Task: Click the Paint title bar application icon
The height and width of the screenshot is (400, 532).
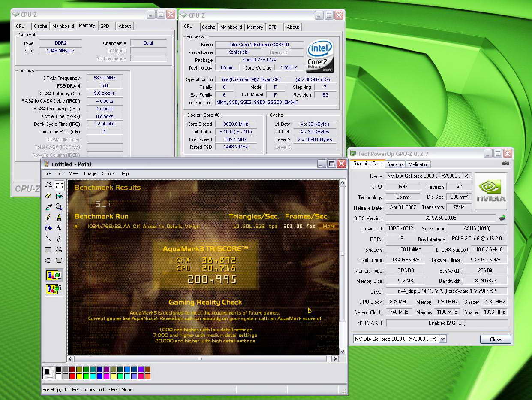Action: tap(46, 164)
